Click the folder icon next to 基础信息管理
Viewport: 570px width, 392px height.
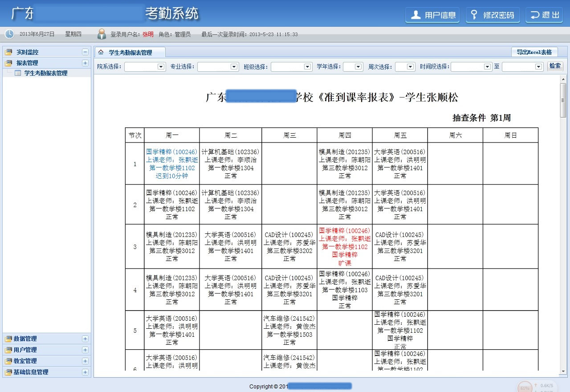[8, 372]
